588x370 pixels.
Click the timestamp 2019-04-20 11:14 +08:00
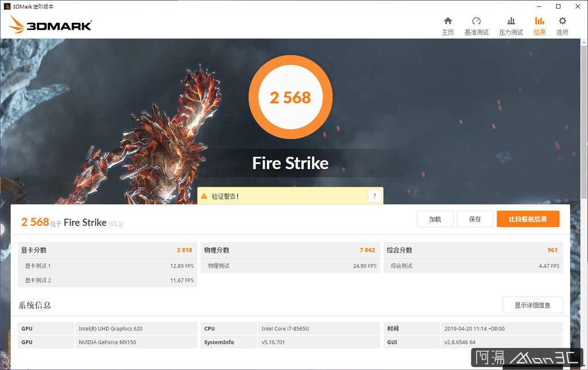[x=474, y=329]
